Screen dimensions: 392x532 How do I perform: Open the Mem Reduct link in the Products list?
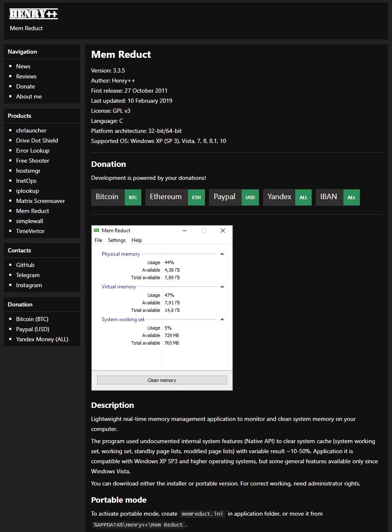point(33,211)
